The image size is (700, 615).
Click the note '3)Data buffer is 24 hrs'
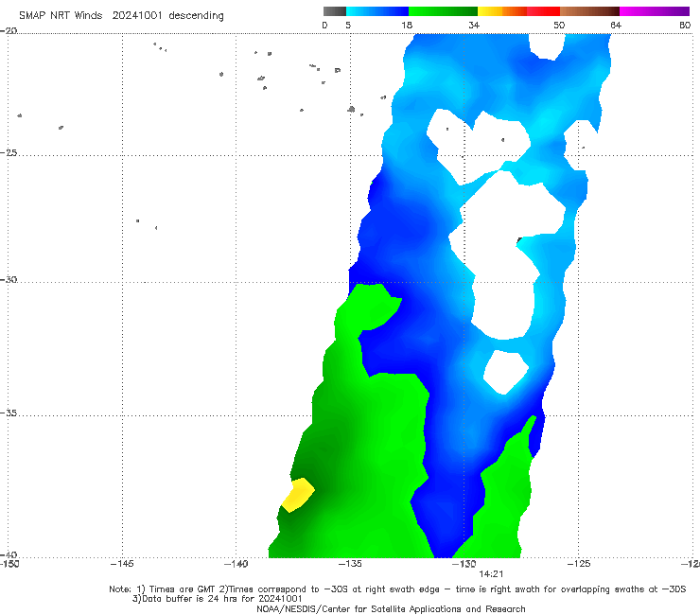(217, 599)
